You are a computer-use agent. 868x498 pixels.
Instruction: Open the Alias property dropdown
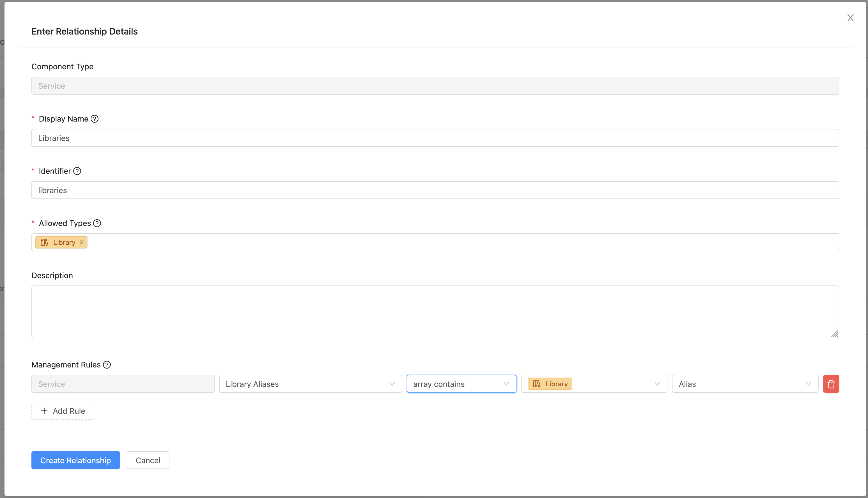click(745, 384)
